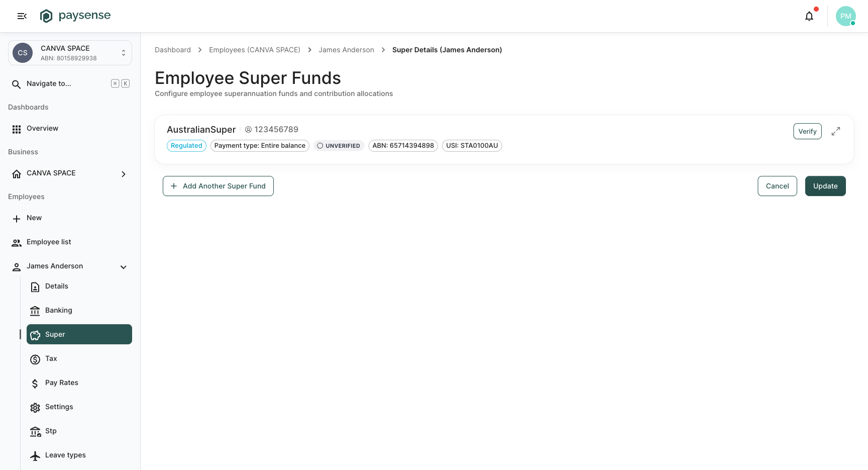Expand the CANVA SPACE business chevron

[x=124, y=174]
